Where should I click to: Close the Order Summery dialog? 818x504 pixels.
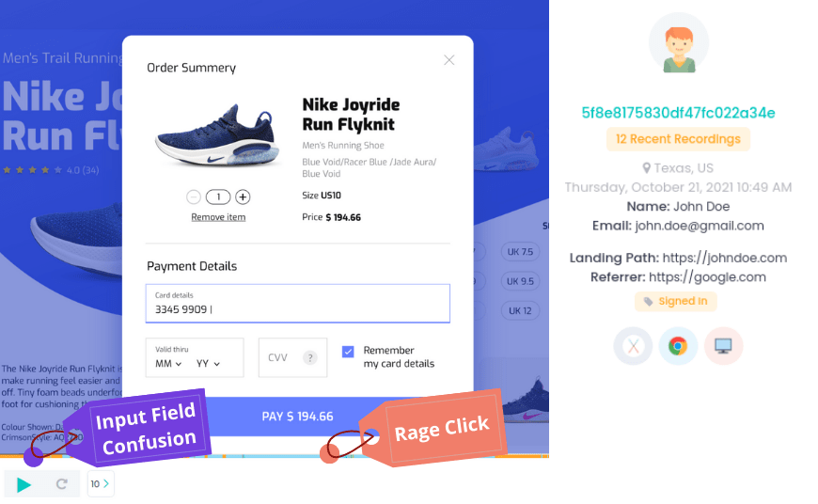point(448,60)
